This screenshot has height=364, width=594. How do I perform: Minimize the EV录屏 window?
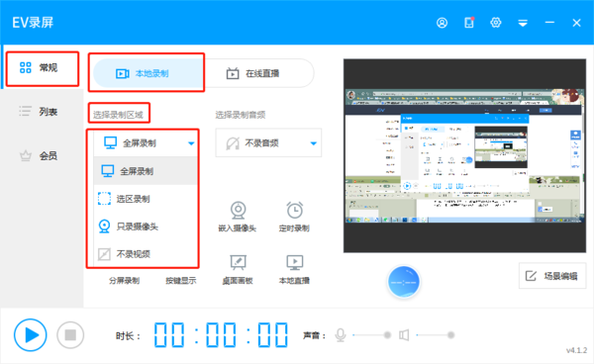point(549,23)
